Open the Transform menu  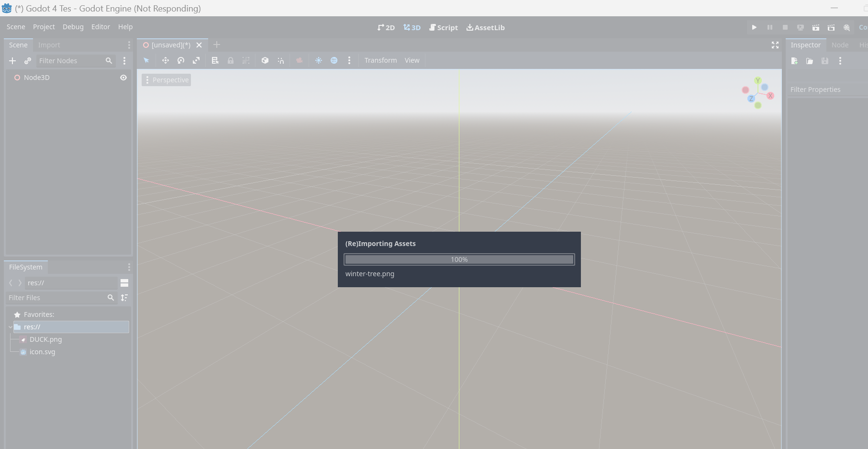pos(380,60)
